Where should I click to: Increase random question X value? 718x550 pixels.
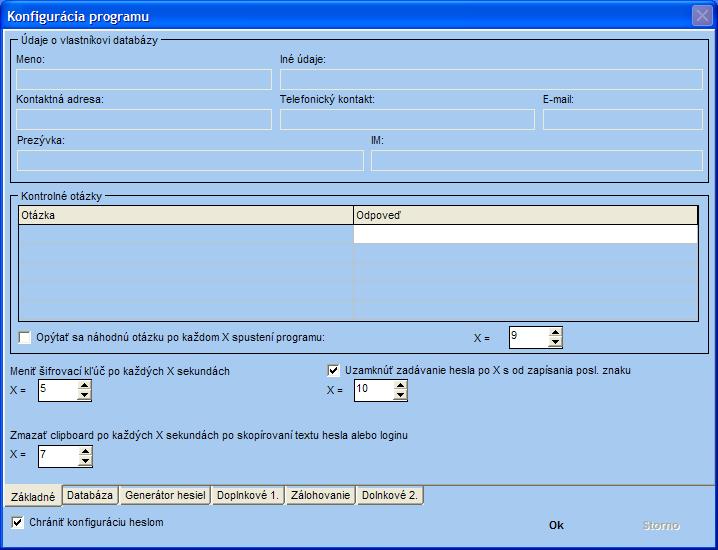coord(555,332)
